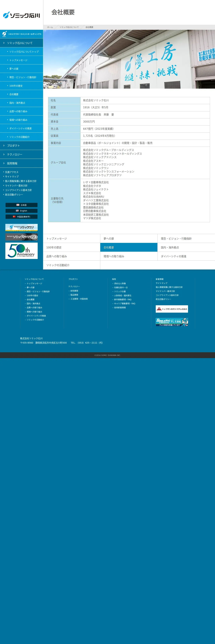Open 国内・海外拠点 in the sidebar
This screenshot has width=215, height=644.
[22, 102]
